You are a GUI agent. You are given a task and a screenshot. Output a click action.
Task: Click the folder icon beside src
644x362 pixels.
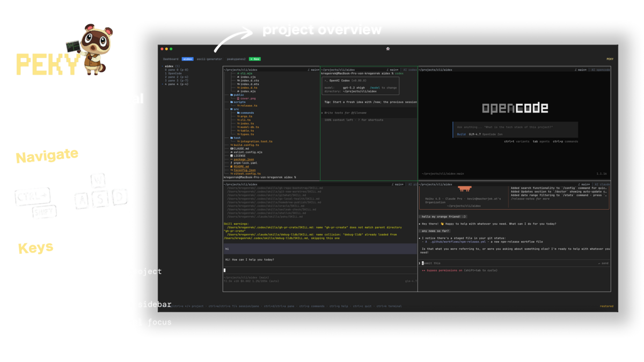pos(232,109)
